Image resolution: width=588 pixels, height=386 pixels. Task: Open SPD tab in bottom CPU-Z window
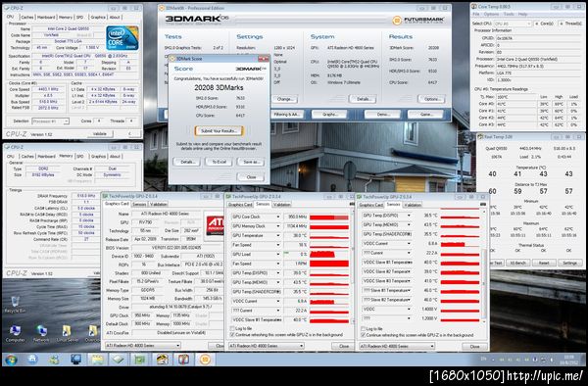pos(80,157)
